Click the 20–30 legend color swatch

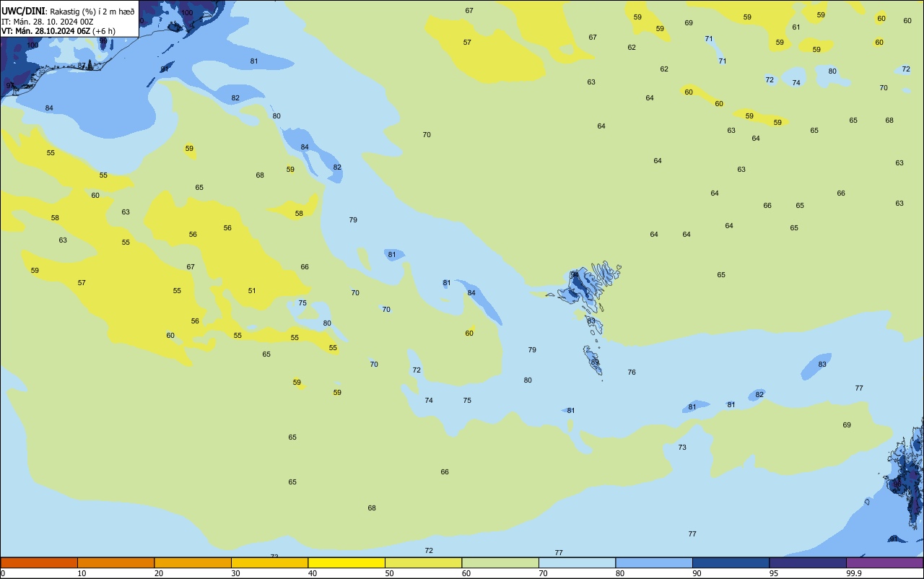pyautogui.click(x=193, y=562)
